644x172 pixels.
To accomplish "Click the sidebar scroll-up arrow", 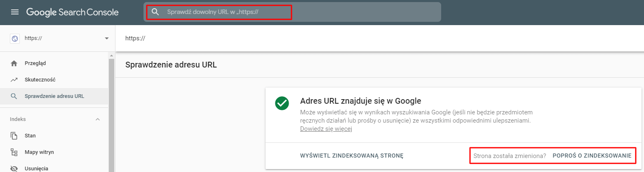I will point(111,55).
